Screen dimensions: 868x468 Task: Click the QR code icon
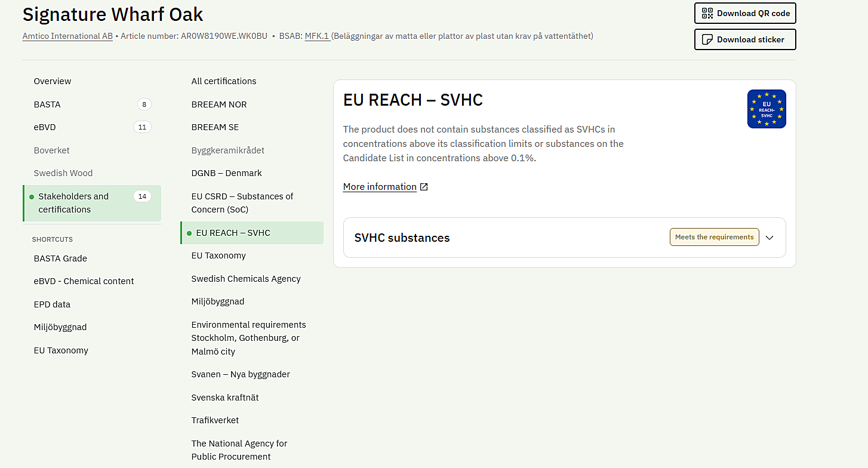[707, 13]
